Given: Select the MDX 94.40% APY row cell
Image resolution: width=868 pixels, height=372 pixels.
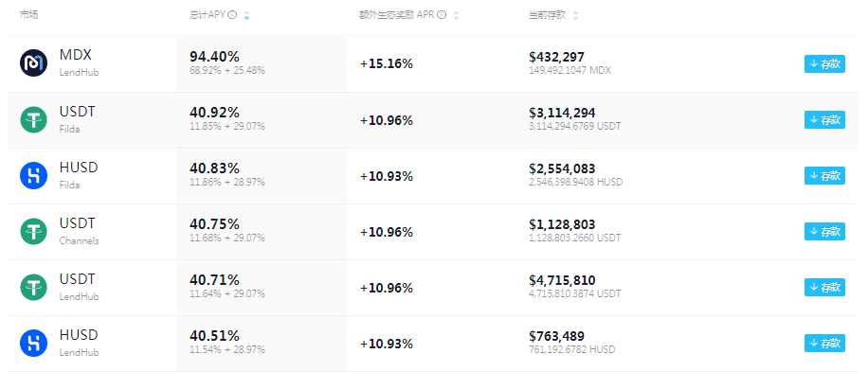Looking at the screenshot, I should [262, 63].
